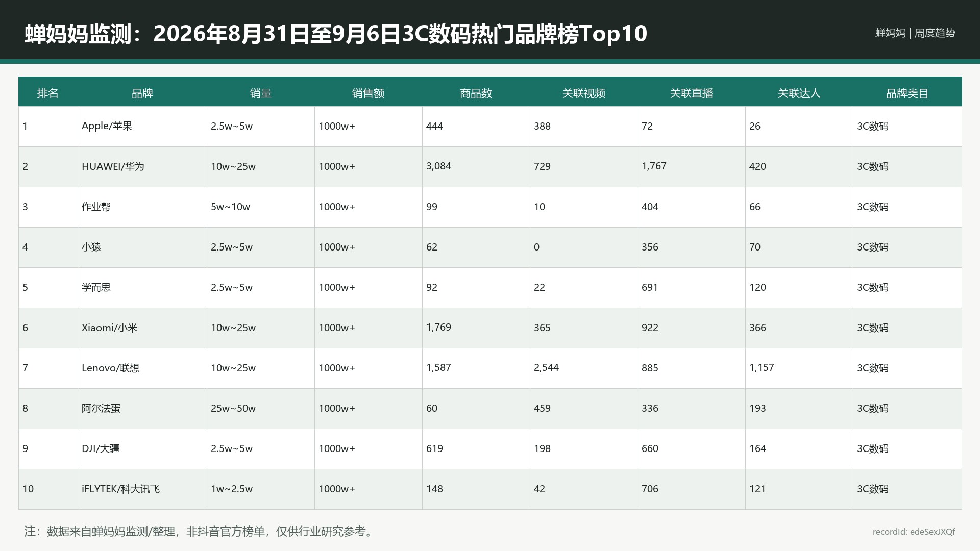Click the 619 product count for DJI
980x551 pixels.
[x=434, y=448]
